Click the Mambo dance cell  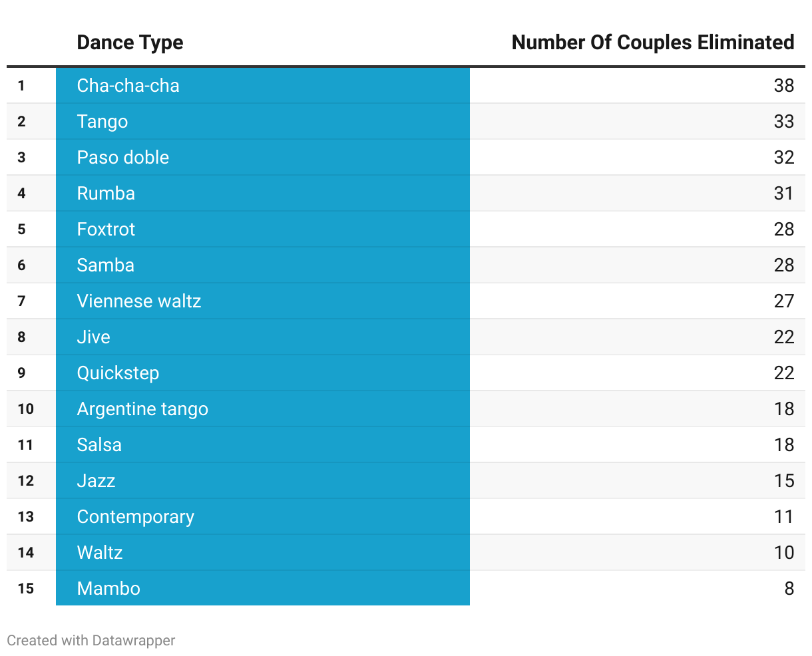(x=108, y=589)
